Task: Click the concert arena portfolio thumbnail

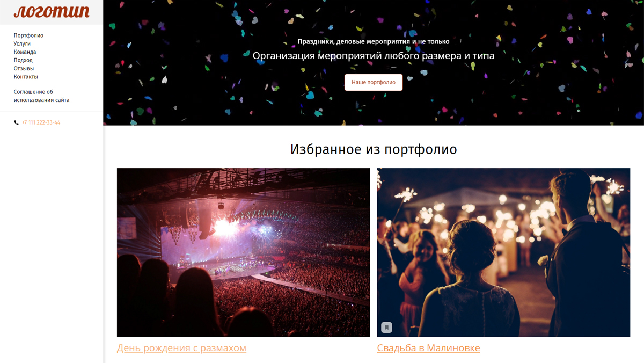Action: pos(244,252)
